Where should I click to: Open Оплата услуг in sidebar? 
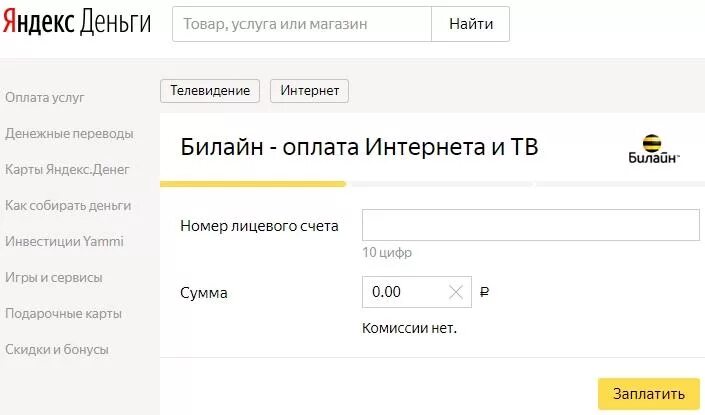(45, 98)
